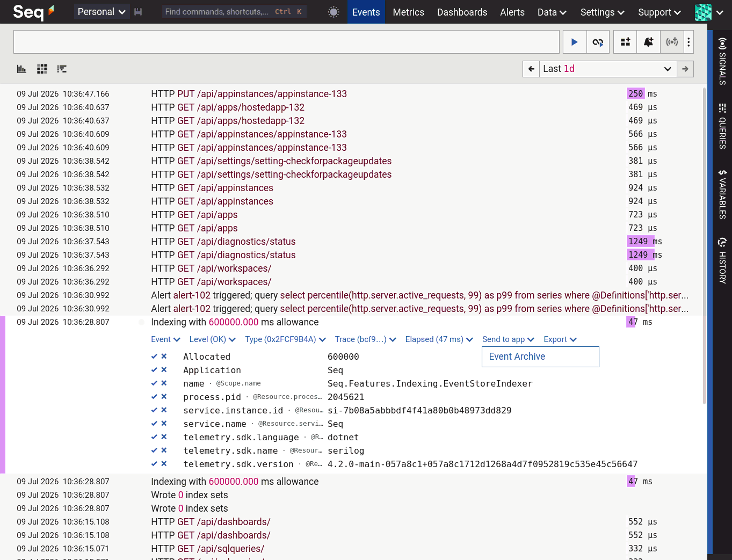
Task: Open the Signals side panel
Action: point(722,61)
